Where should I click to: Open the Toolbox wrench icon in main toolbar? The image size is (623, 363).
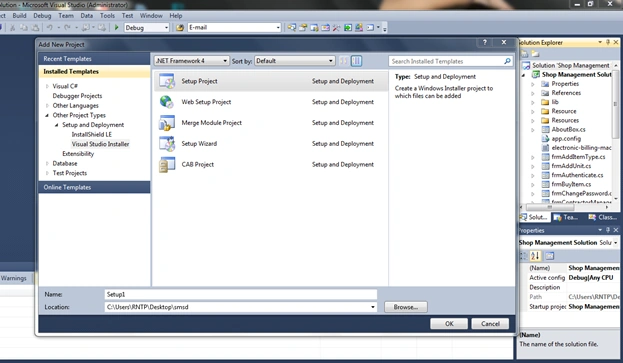pyautogui.click(x=337, y=27)
